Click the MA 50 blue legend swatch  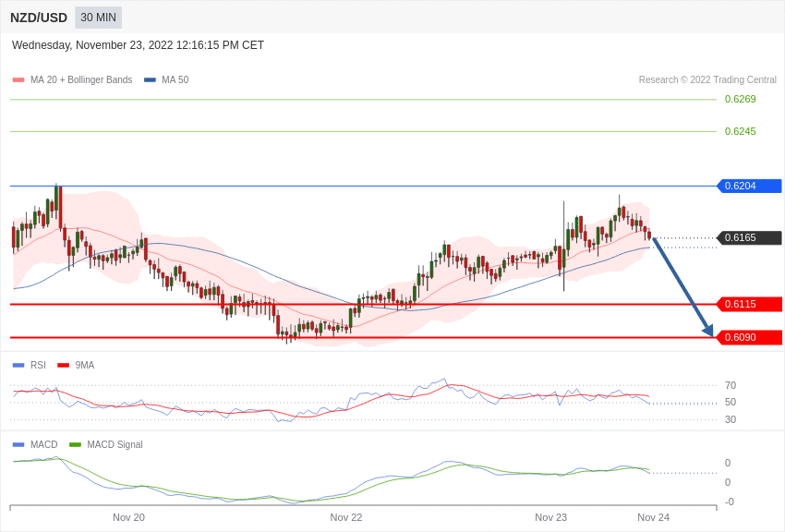click(150, 80)
